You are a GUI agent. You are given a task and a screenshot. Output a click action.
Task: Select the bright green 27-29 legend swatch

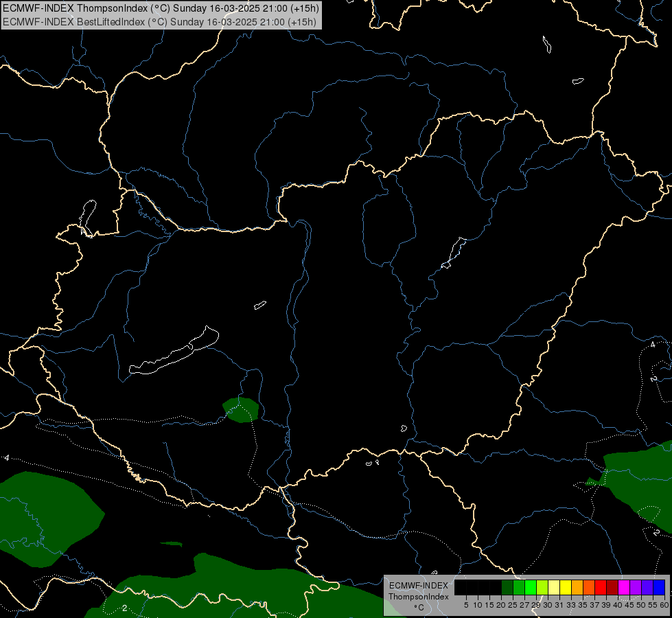click(x=531, y=587)
